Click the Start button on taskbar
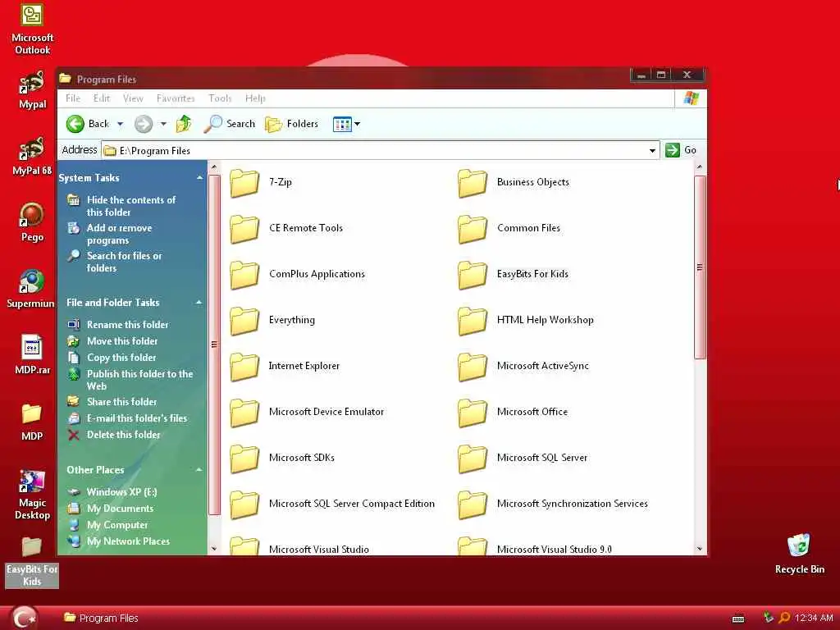Image resolution: width=840 pixels, height=630 pixels. coord(24,618)
